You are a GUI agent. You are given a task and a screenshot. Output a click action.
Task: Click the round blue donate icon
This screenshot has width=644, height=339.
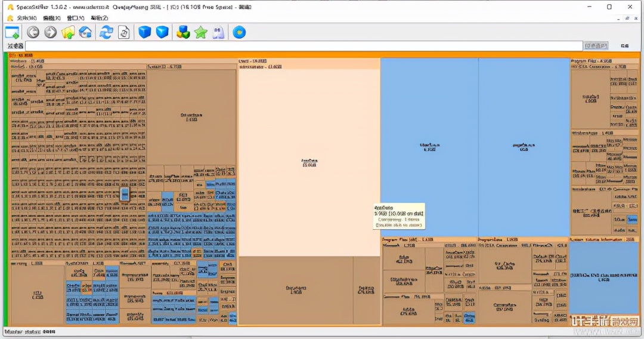click(239, 32)
